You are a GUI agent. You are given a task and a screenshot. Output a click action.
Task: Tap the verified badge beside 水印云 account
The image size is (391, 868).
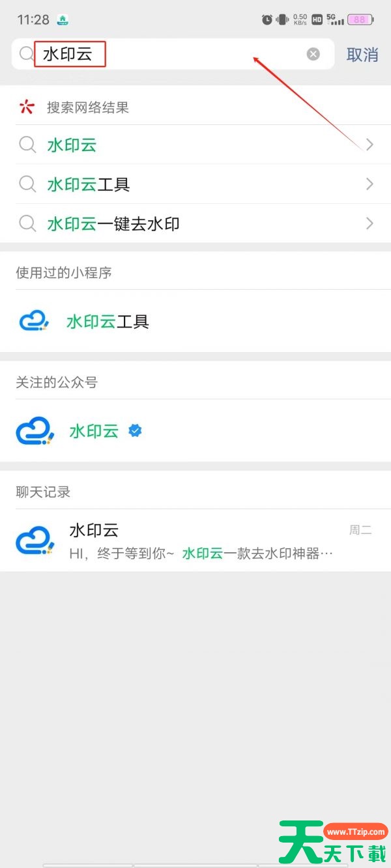pyautogui.click(x=134, y=430)
